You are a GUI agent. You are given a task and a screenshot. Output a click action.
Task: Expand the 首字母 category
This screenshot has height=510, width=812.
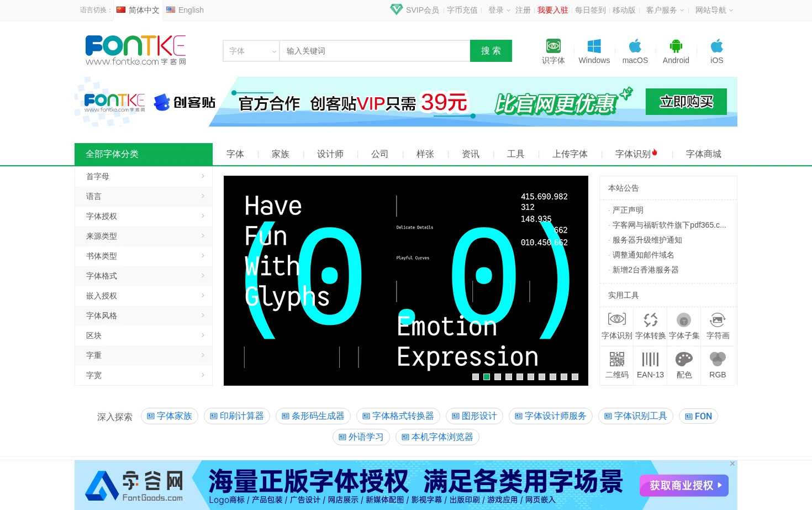(144, 176)
